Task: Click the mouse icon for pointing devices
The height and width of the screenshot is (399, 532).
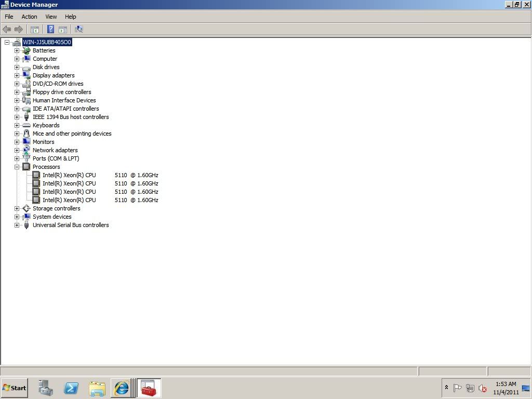Action: (x=26, y=134)
